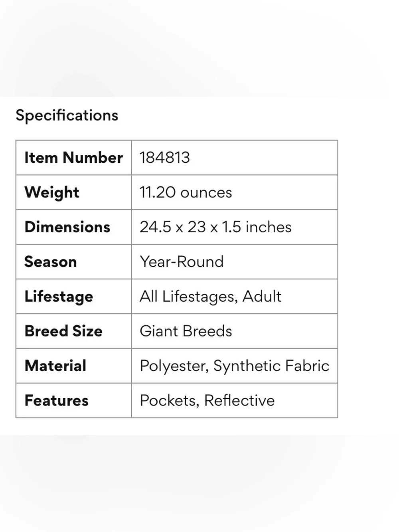Select the Item Number label cell

[74, 158]
